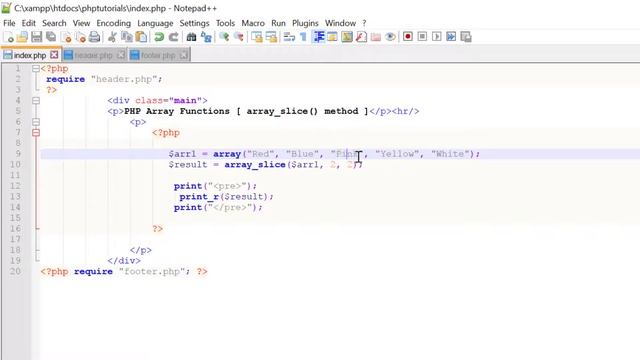The height and width of the screenshot is (360, 640).
Task: Click the Folder as Workspace icon
Action: click(x=376, y=37)
